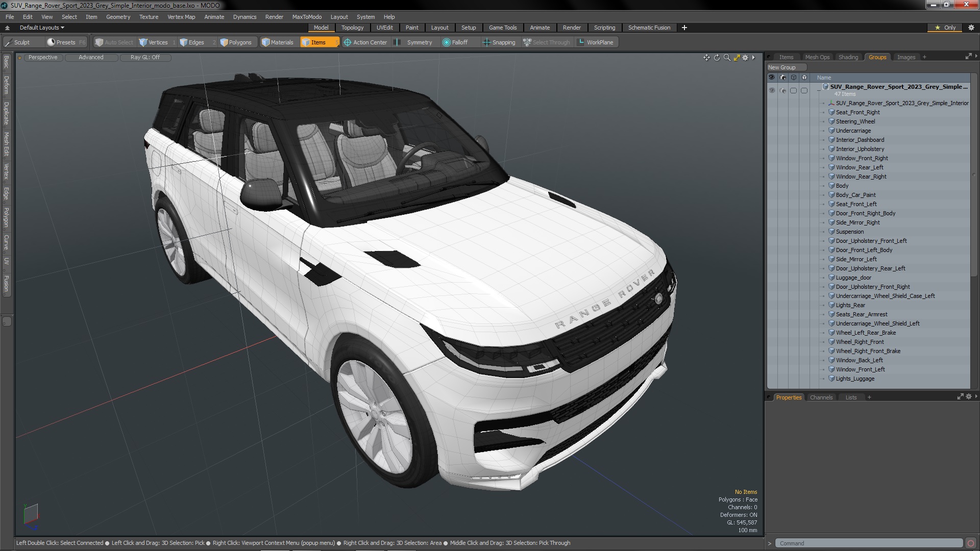Open the Vertex Map menu
Screen dimensions: 980x551
click(x=181, y=17)
